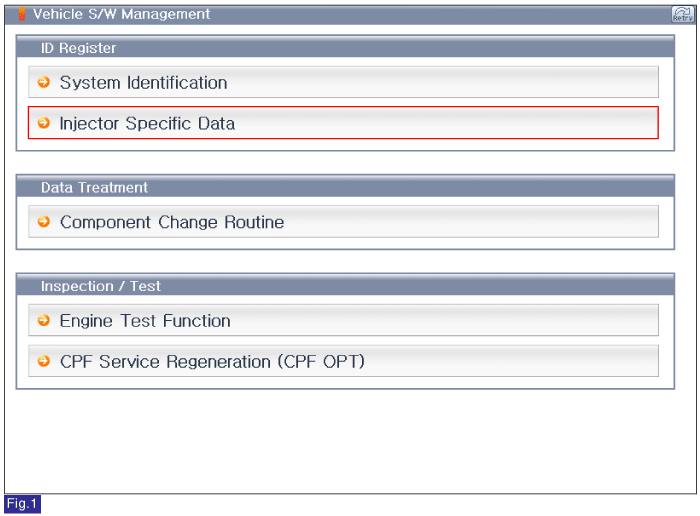Click the gap between Data Treatment and Inspection panels
The image size is (700, 516).
[345, 262]
